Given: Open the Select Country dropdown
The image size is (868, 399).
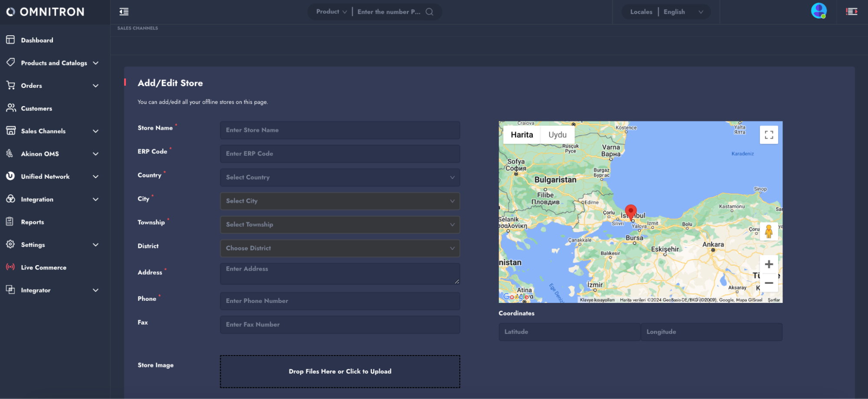Looking at the screenshot, I should [340, 177].
